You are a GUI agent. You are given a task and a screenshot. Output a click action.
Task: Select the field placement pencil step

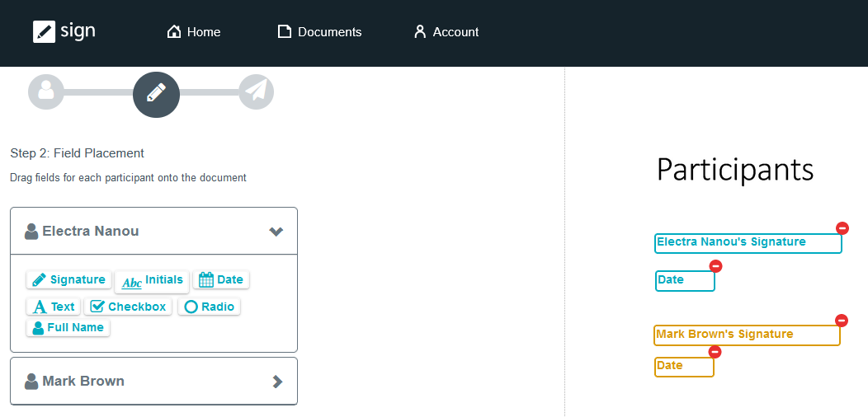[156, 94]
